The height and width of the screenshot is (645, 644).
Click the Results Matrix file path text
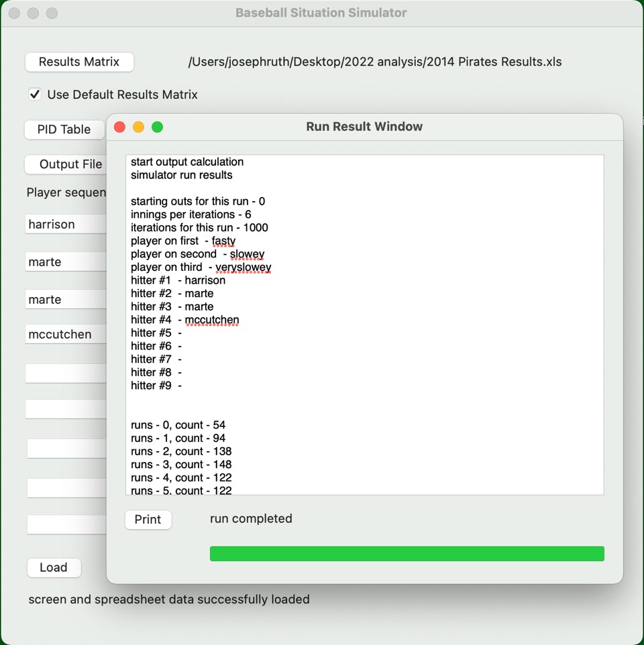[x=375, y=62]
